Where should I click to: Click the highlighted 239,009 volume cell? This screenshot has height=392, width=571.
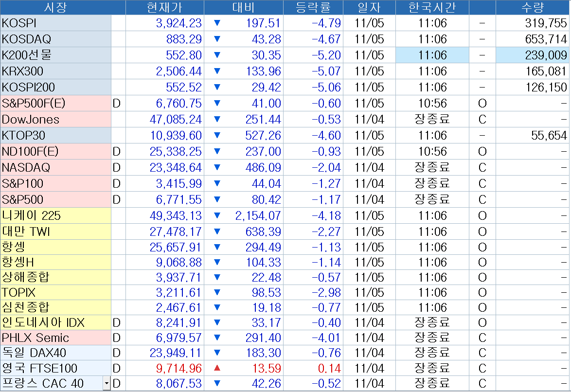(x=532, y=55)
